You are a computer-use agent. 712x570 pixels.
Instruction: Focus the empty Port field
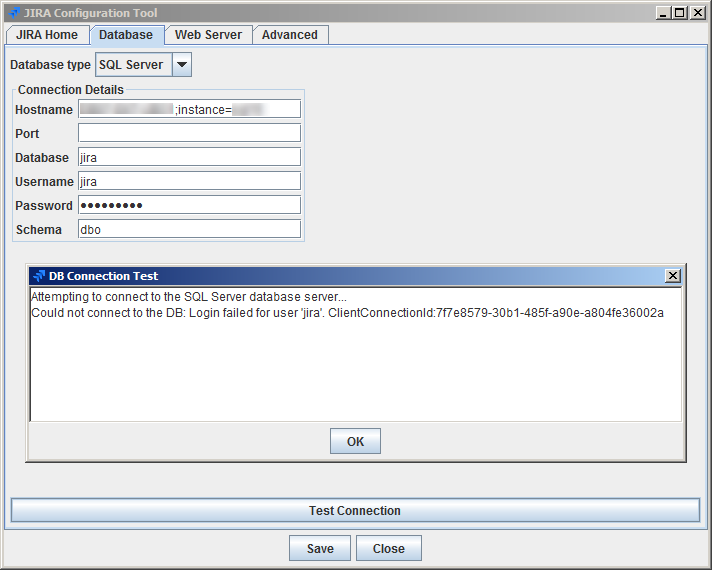click(x=189, y=133)
